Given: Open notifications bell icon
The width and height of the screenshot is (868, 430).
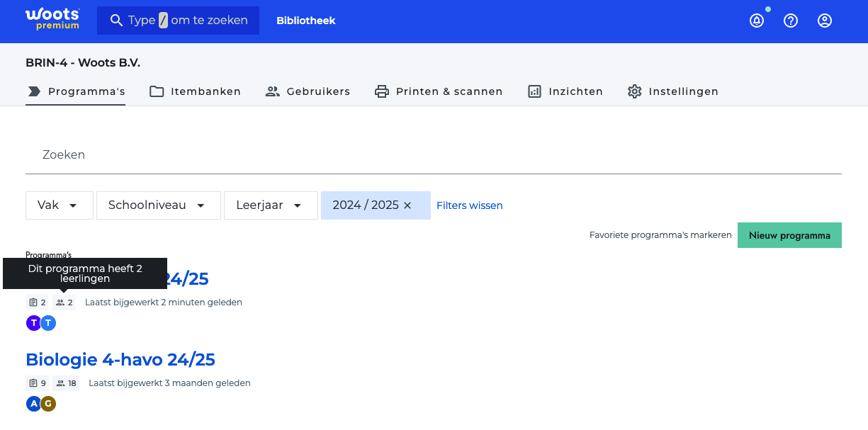Looking at the screenshot, I should click(757, 21).
